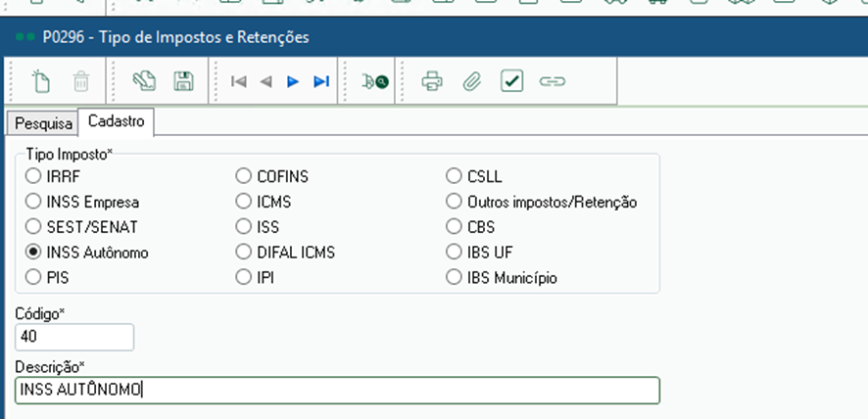This screenshot has width=868, height=419.
Task: Open the search magnifier icon in toolbar
Action: pos(375,82)
